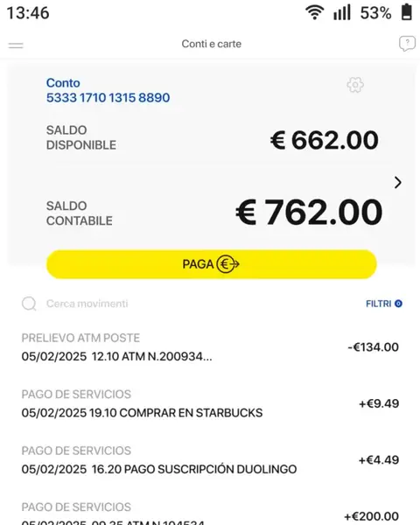Expand account details with right chevron
Viewport: 420px width, 525px height.
coord(397,183)
